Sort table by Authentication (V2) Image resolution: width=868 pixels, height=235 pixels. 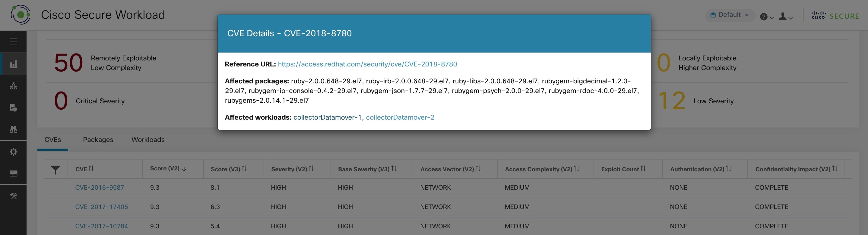(728, 169)
